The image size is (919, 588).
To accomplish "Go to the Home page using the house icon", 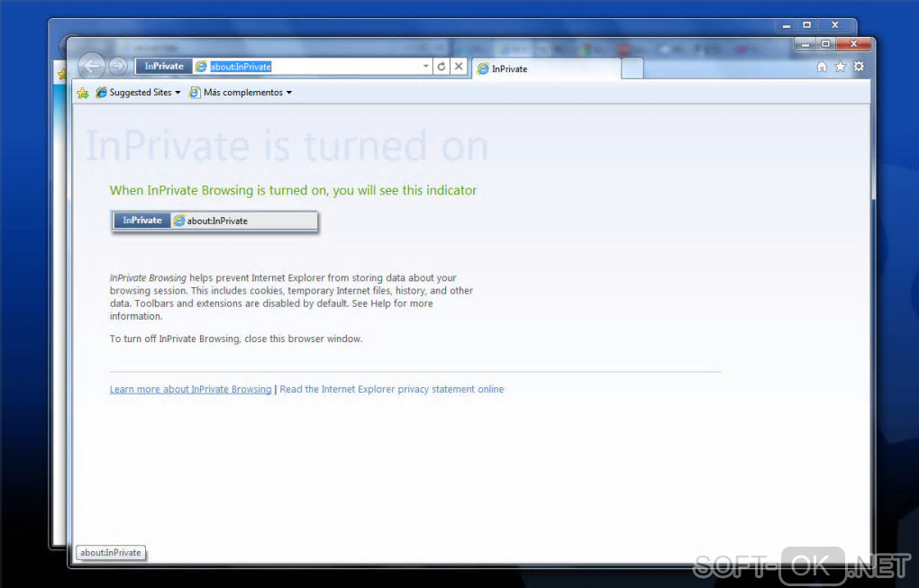I will click(822, 67).
